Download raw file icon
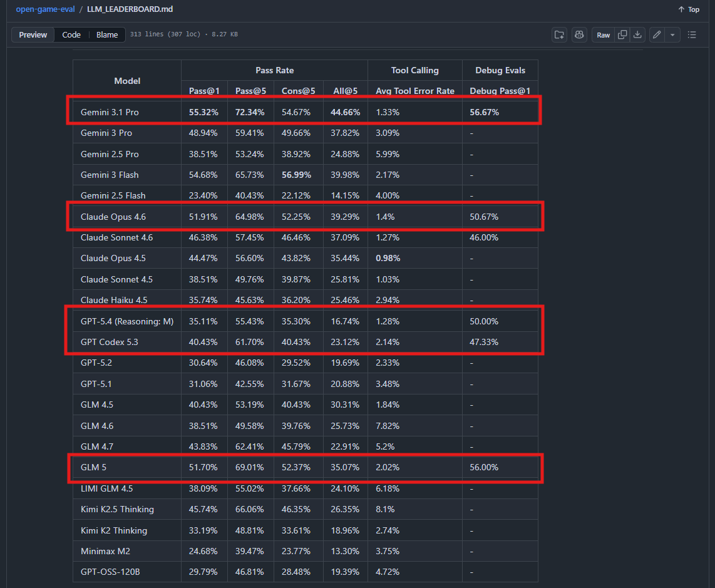715x588 pixels. click(x=637, y=34)
